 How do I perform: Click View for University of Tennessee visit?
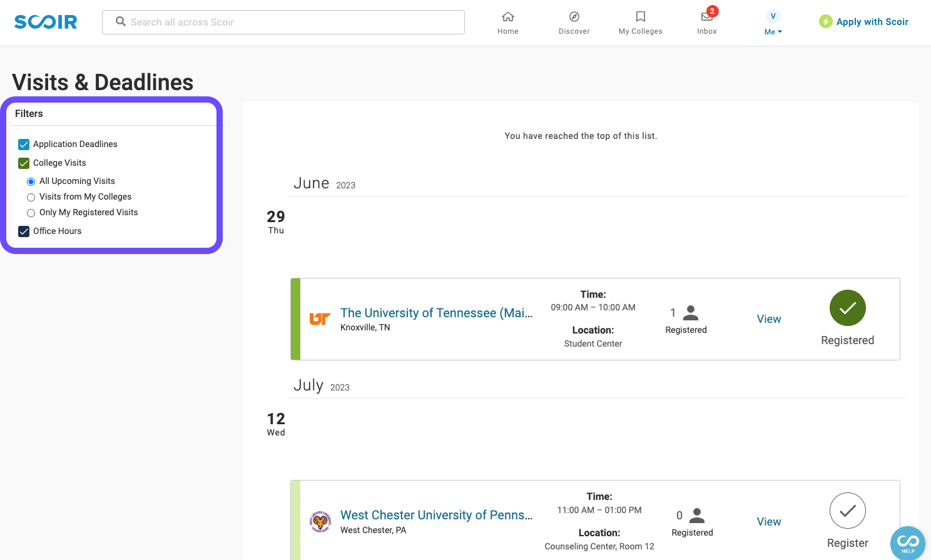click(769, 319)
